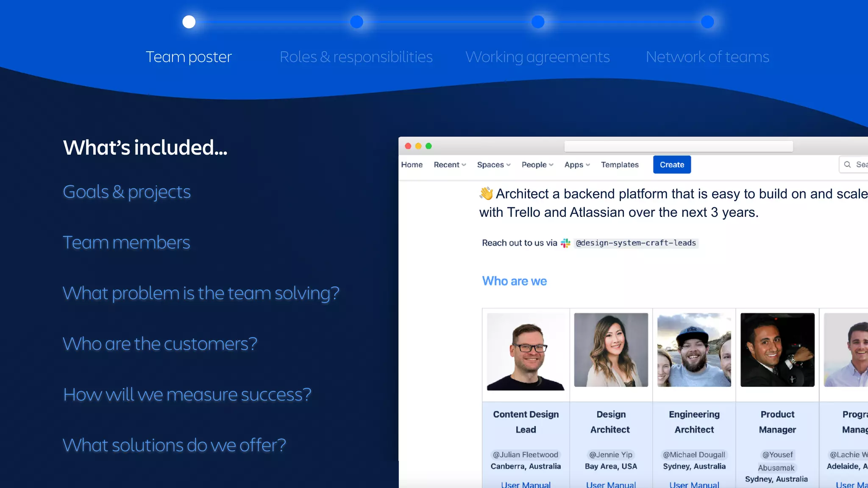Click What problem is the team solving?

(x=201, y=294)
